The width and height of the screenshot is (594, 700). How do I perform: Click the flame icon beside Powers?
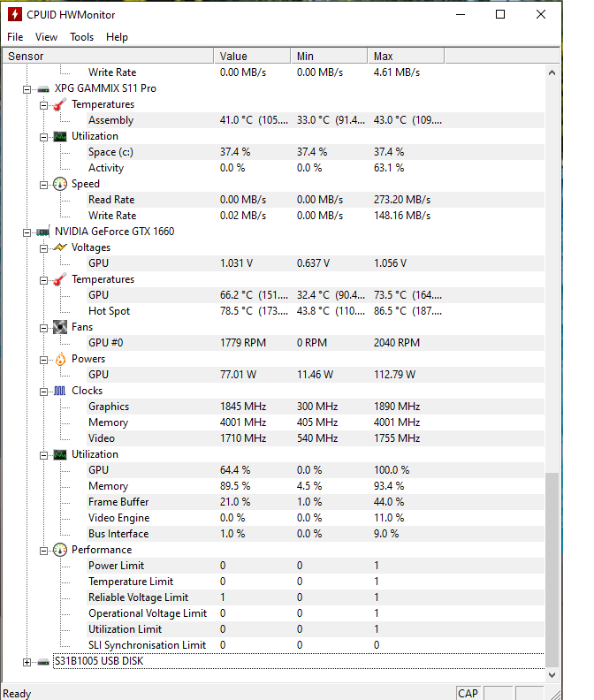60,359
